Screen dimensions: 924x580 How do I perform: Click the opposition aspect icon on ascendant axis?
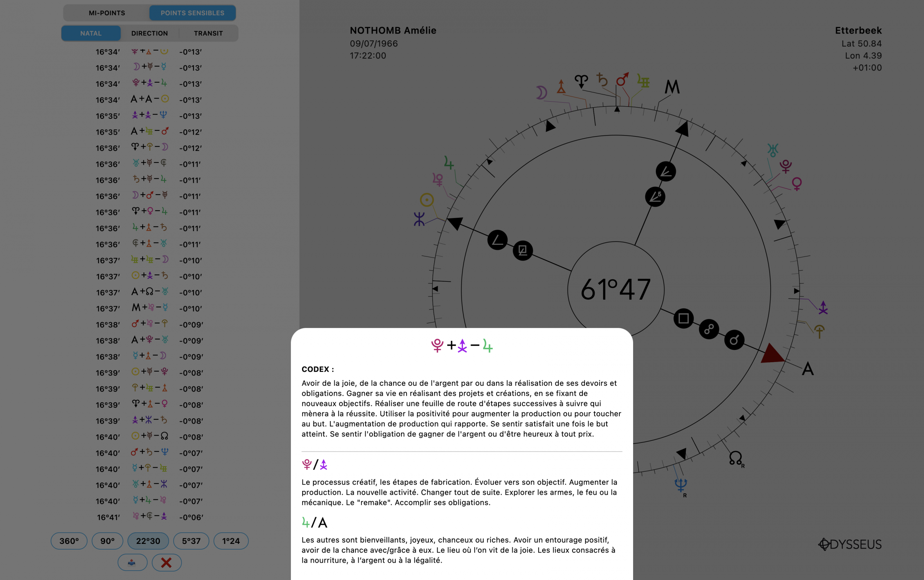(709, 329)
